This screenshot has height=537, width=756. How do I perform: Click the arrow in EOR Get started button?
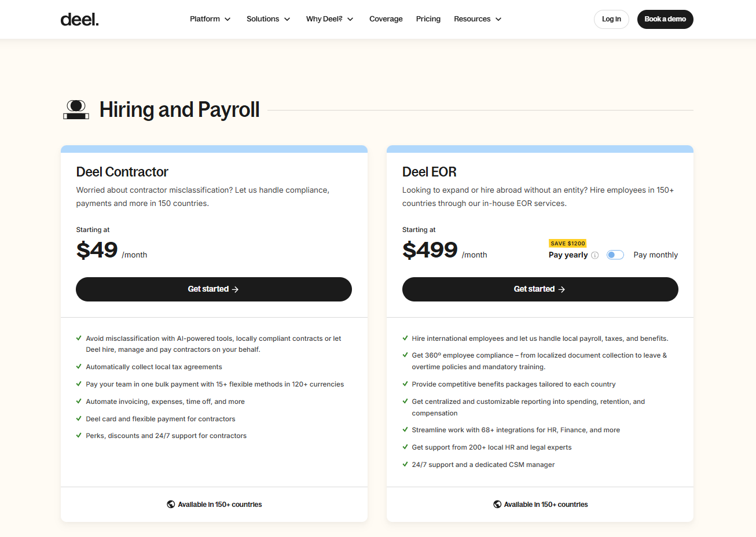[x=562, y=289]
